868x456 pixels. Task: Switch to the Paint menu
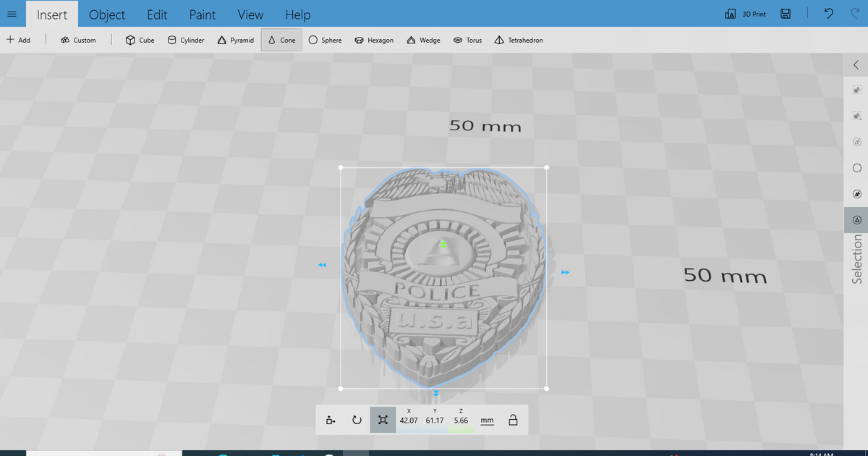click(x=202, y=14)
